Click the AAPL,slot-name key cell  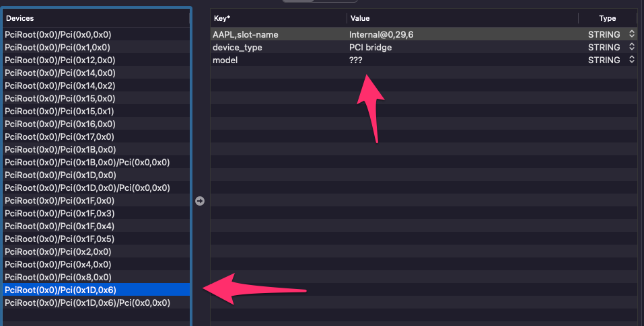[x=279, y=34]
